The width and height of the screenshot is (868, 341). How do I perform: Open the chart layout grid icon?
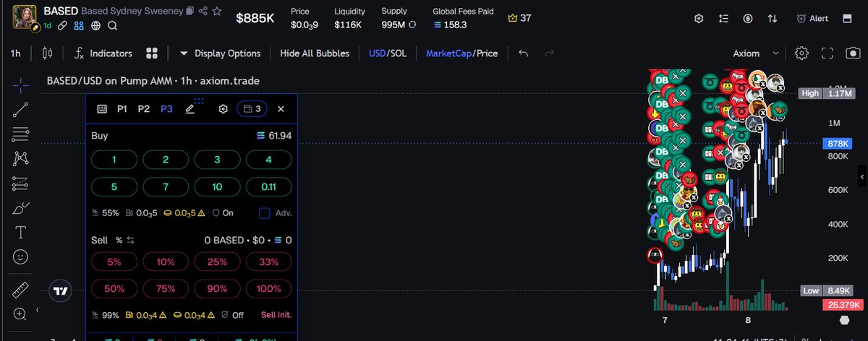(152, 53)
